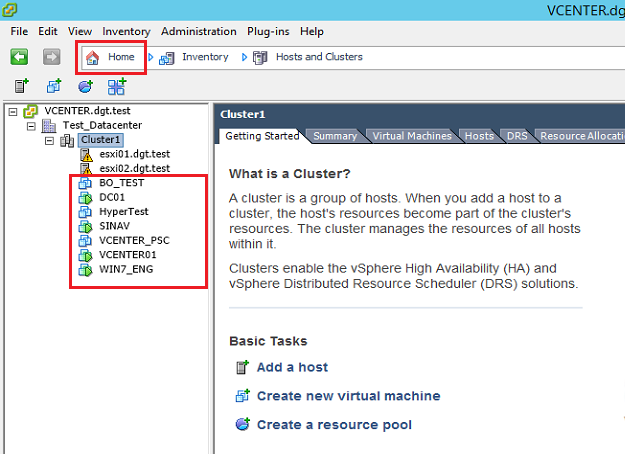
Task: Open the dropdown arrow after Inventory
Action: coord(244,57)
